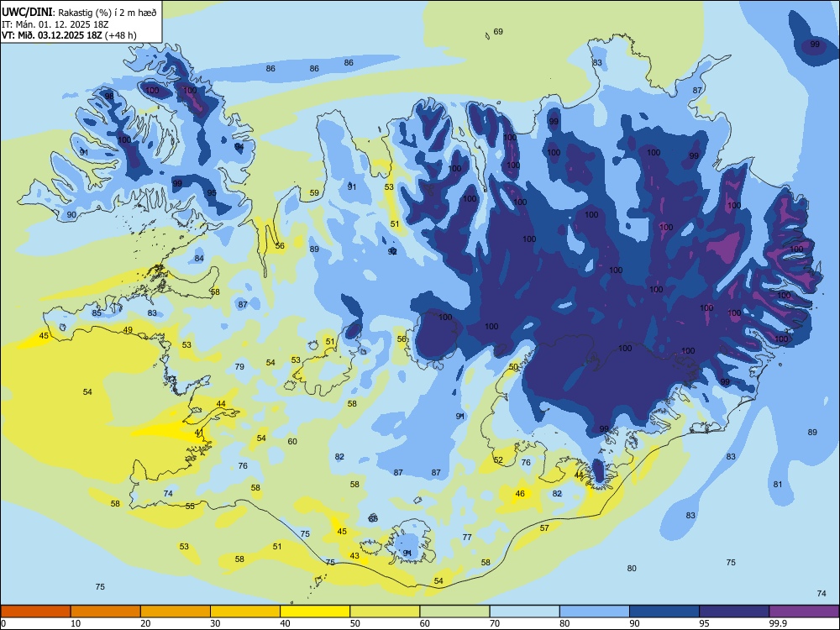Viewport: 840px width, 630px height.
Task: Click the '98' value in the Westfjords
Action: point(109,97)
